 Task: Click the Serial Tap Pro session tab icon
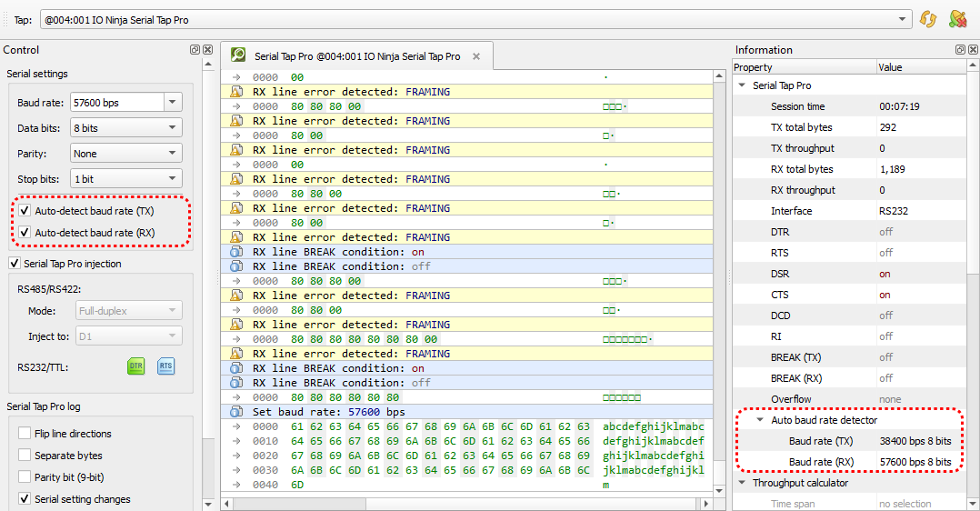[x=238, y=56]
